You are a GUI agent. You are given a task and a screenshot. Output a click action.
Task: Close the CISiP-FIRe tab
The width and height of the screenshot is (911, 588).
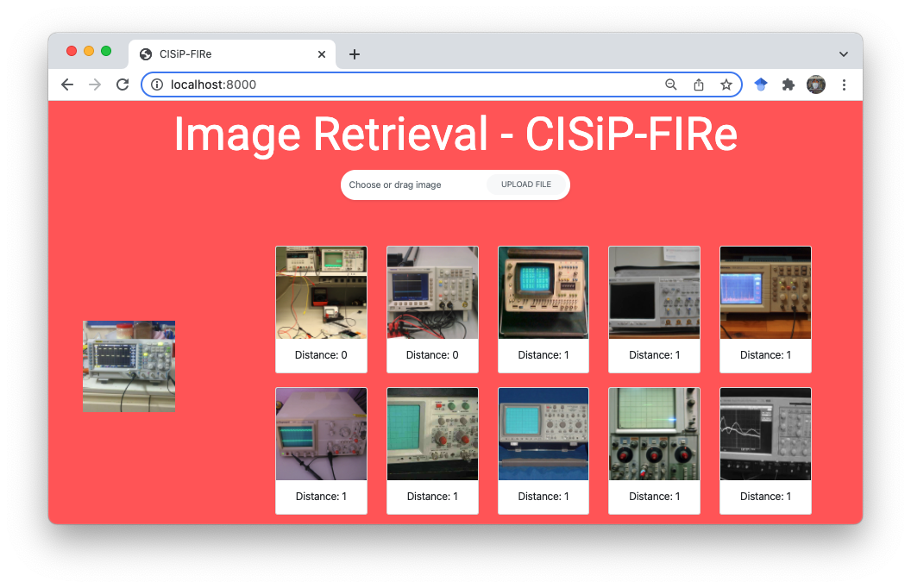point(321,54)
